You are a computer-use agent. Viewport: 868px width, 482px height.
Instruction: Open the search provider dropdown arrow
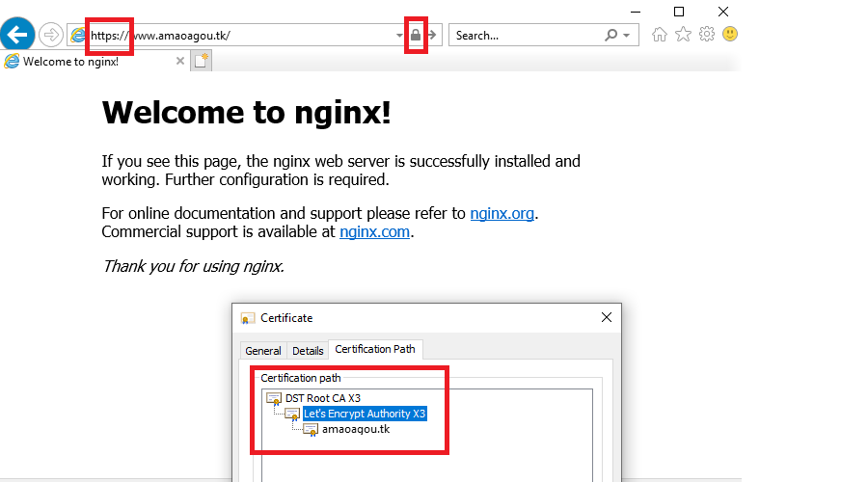tap(626, 36)
